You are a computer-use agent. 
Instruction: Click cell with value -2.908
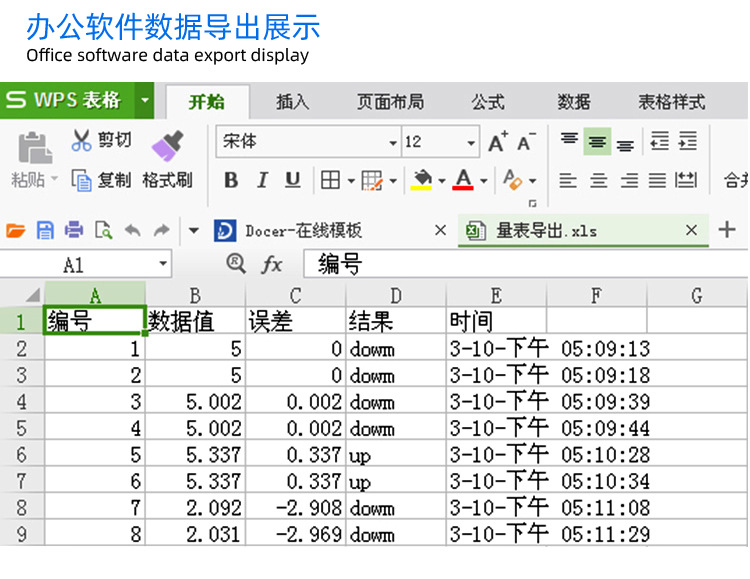(295, 507)
